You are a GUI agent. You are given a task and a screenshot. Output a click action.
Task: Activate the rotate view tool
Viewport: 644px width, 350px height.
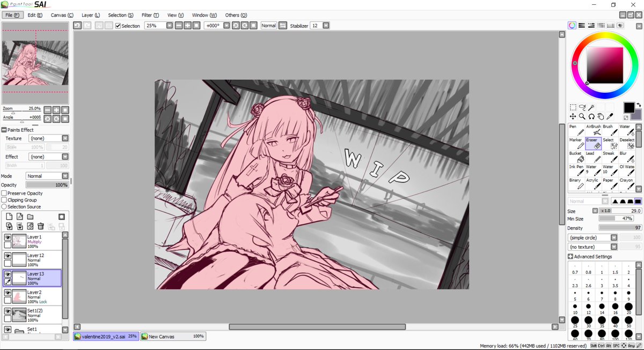(591, 116)
